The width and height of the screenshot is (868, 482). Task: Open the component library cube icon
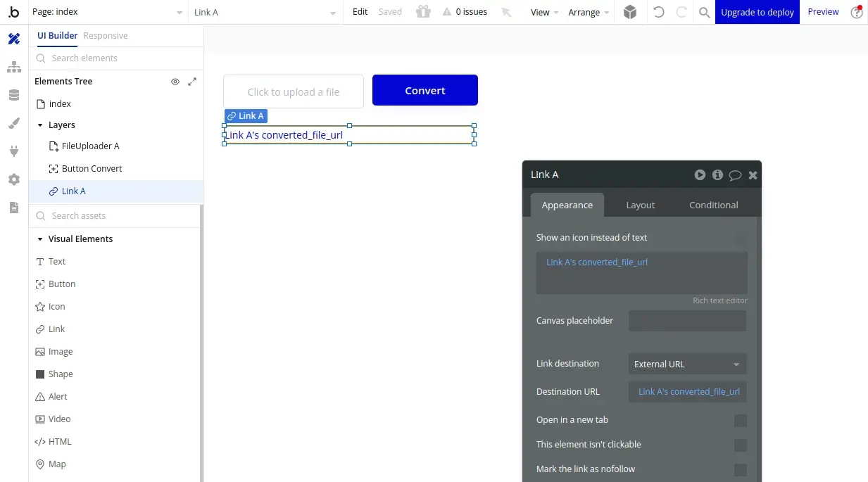(630, 11)
